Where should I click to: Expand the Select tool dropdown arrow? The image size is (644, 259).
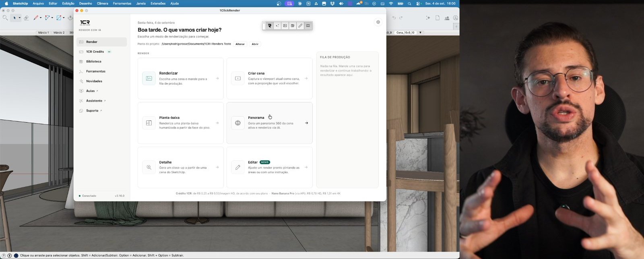[19, 18]
